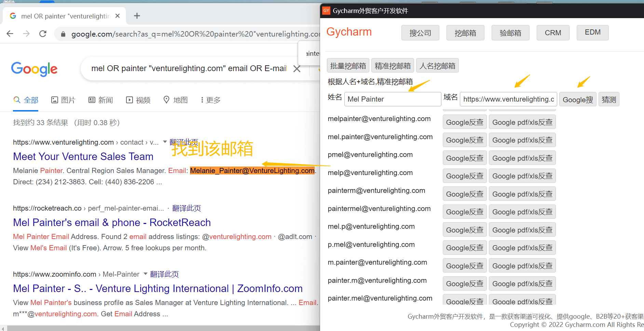Google反查 for paintermel@venturelighting.com
This screenshot has height=331, width=644.
(465, 212)
